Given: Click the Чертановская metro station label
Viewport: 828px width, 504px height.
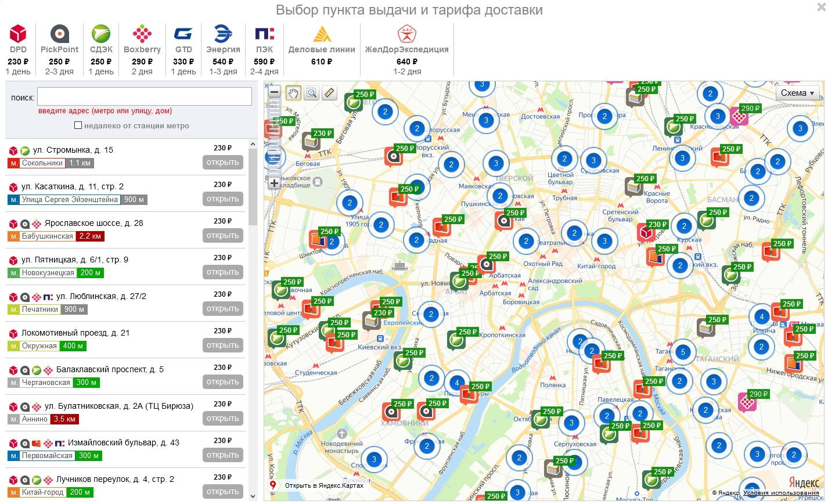Looking at the screenshot, I should 46,383.
